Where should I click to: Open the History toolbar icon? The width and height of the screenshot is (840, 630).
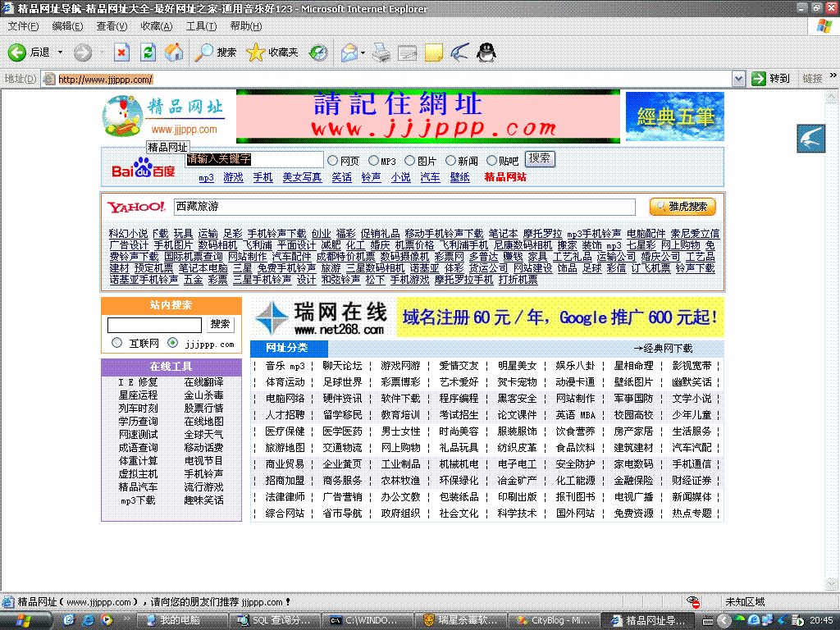click(318, 52)
